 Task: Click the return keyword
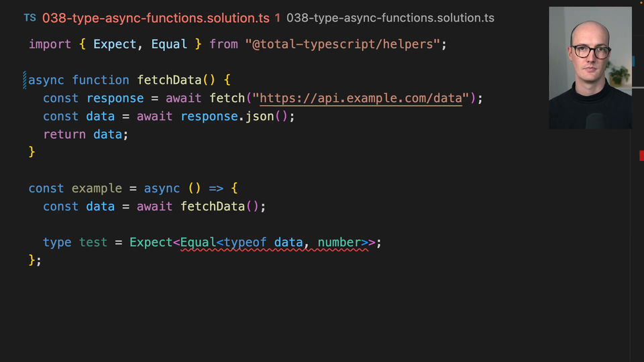64,135
